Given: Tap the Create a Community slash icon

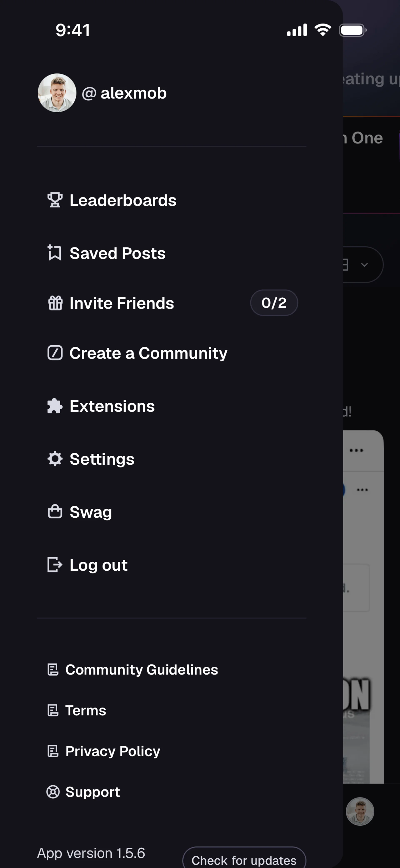Looking at the screenshot, I should (55, 353).
